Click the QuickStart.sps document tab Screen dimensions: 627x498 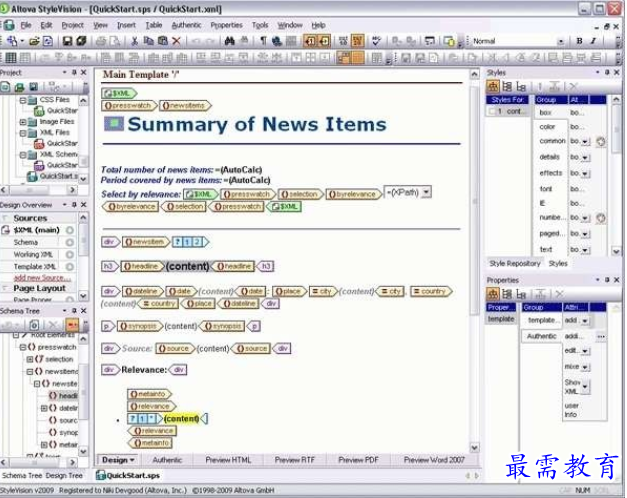point(128,475)
